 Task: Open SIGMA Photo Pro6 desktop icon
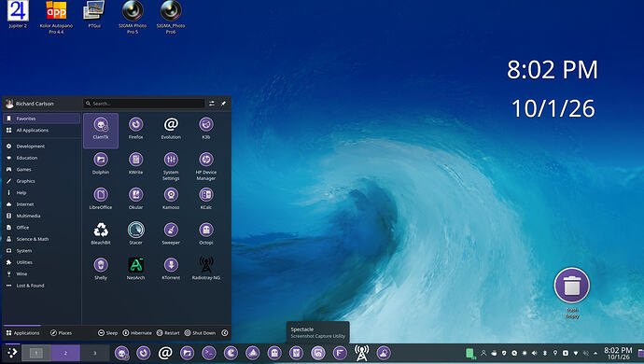171,17
